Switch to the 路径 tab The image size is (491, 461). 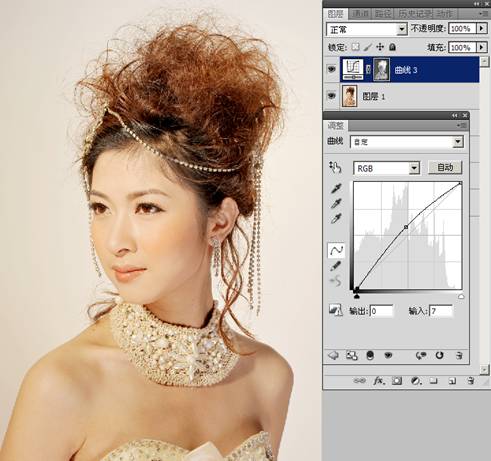coord(383,14)
